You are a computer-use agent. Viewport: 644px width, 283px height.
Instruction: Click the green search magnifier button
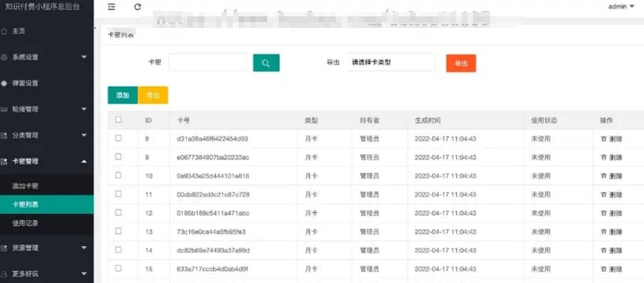point(266,63)
